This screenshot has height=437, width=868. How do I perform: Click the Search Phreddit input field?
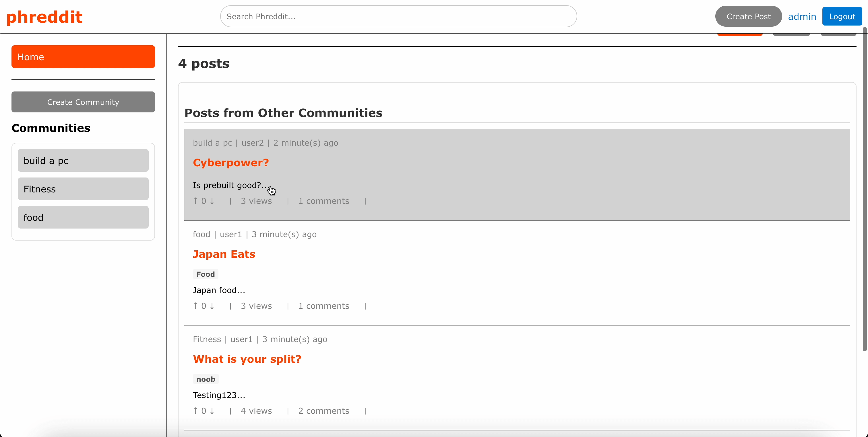(x=398, y=16)
